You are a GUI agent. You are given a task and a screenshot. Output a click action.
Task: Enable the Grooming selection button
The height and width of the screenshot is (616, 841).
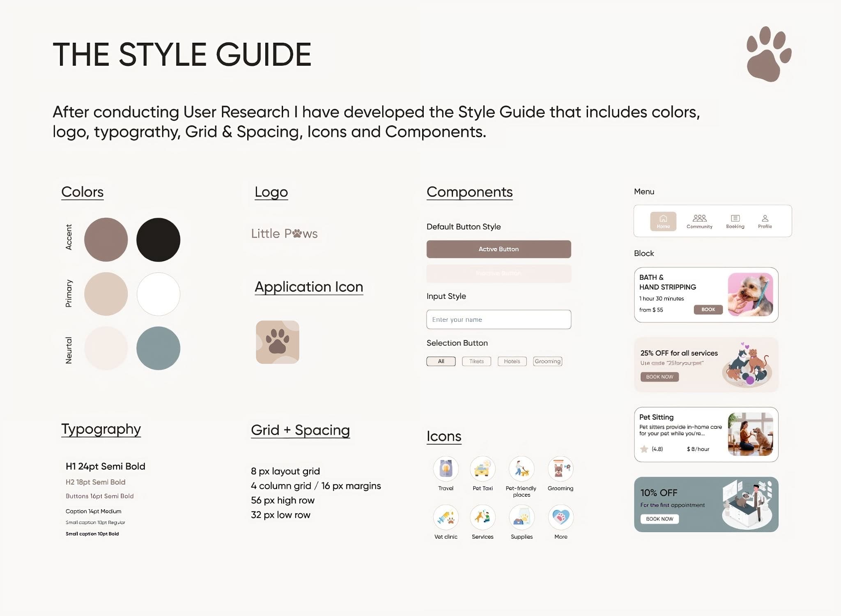click(x=547, y=361)
